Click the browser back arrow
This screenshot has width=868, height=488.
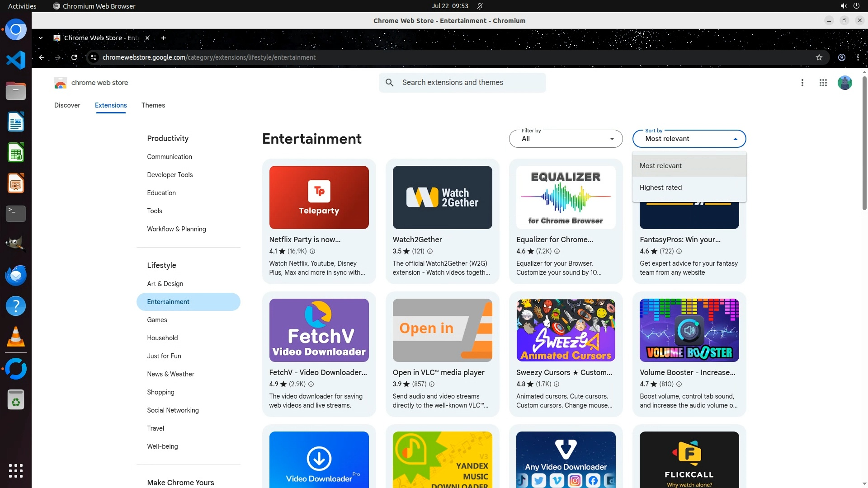pyautogui.click(x=42, y=57)
